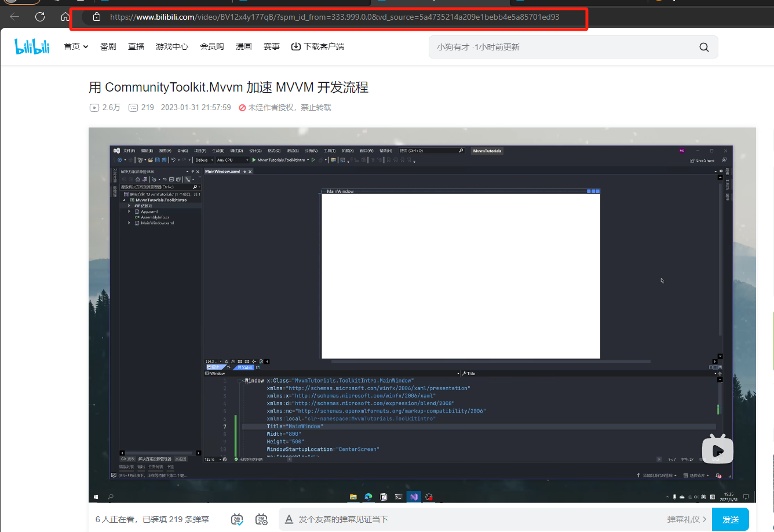Expand the 依赖项 node in Solution Explorer
This screenshot has width=774, height=532.
coord(129,206)
